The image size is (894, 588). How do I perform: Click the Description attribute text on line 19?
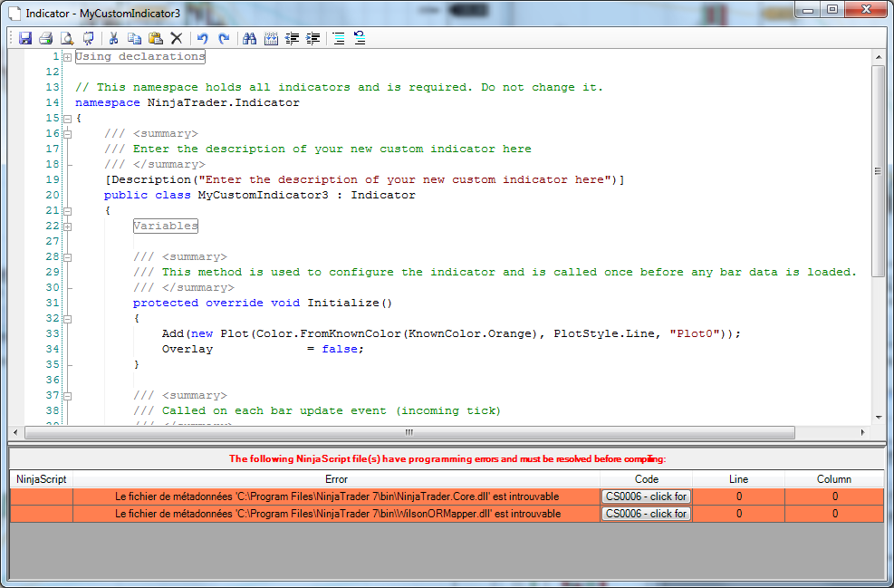click(x=364, y=179)
